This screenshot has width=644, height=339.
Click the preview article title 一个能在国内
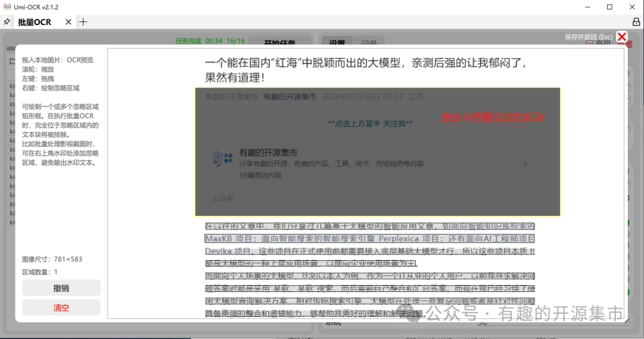point(366,70)
